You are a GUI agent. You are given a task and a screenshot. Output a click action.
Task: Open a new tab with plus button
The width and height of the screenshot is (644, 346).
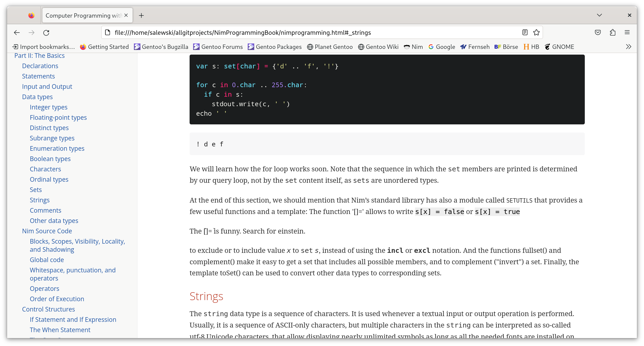141,15
